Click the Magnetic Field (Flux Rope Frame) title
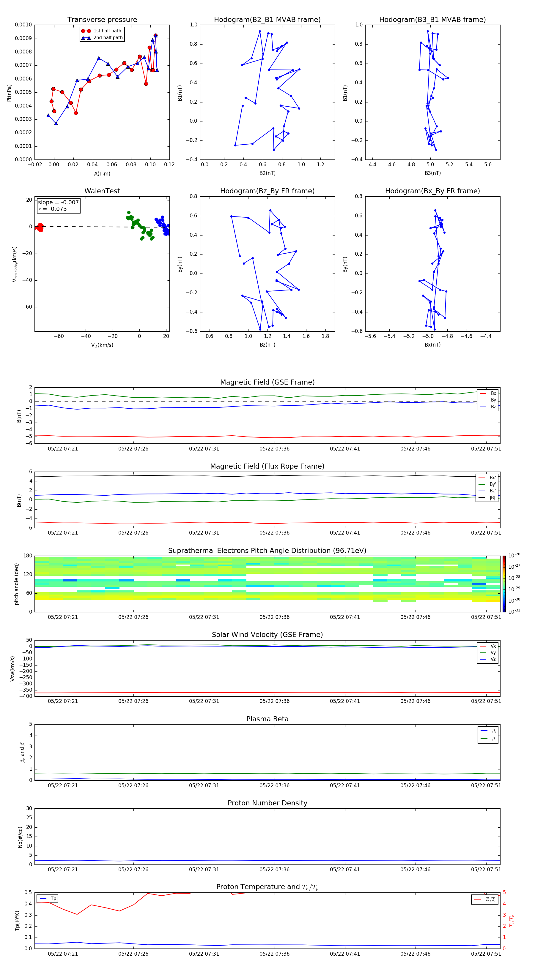This screenshot has height=980, width=535. tap(267, 467)
